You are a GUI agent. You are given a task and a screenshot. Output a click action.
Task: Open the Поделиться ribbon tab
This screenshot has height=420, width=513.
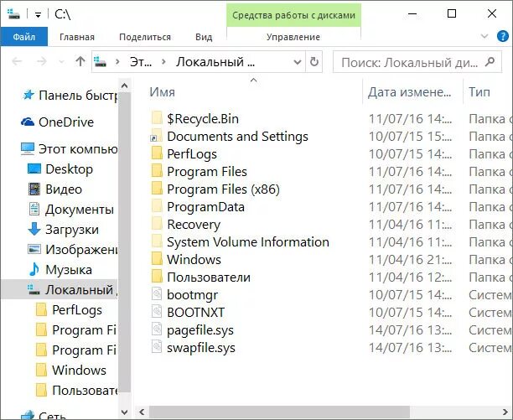pos(145,37)
